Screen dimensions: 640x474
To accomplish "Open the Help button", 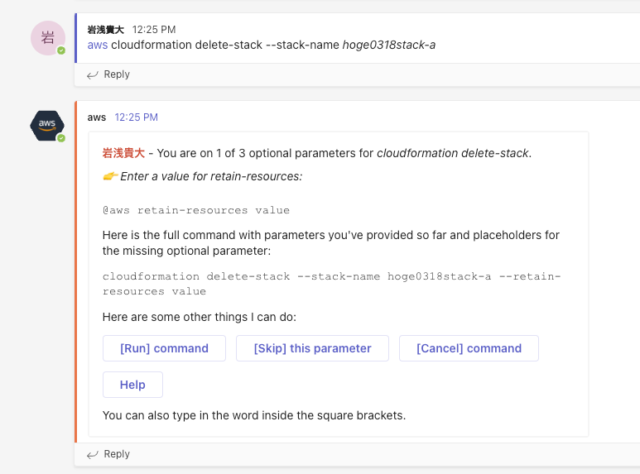I will pyautogui.click(x=133, y=385).
